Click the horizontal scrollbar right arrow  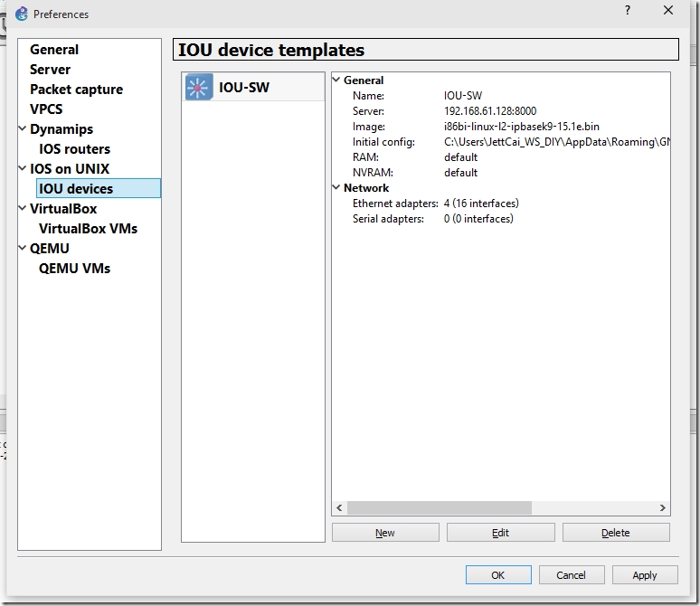(663, 508)
